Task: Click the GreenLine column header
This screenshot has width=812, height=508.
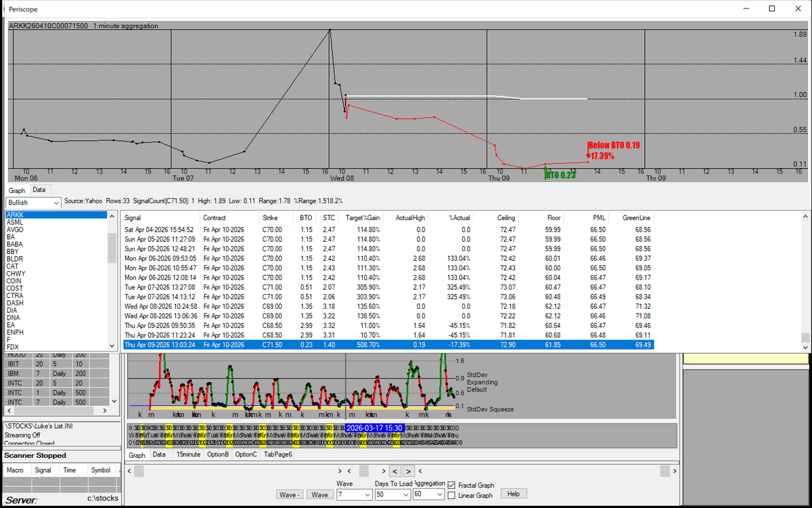Action: pyautogui.click(x=631, y=218)
